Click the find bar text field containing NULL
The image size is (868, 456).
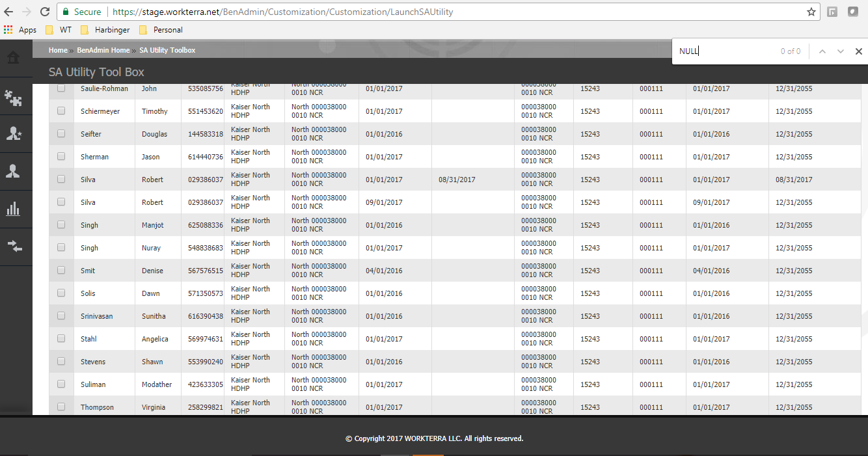pyautogui.click(x=726, y=51)
